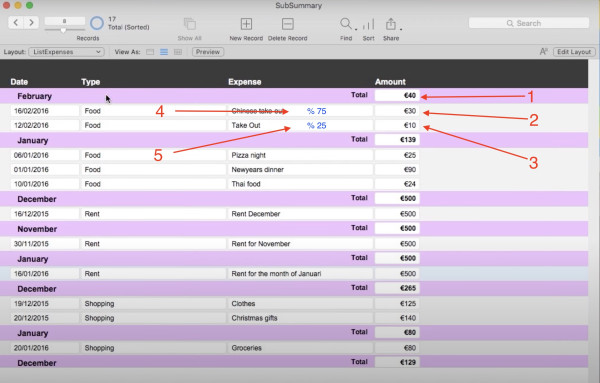Click the Expense column header
Screen dimensions: 600x383
tap(245, 82)
